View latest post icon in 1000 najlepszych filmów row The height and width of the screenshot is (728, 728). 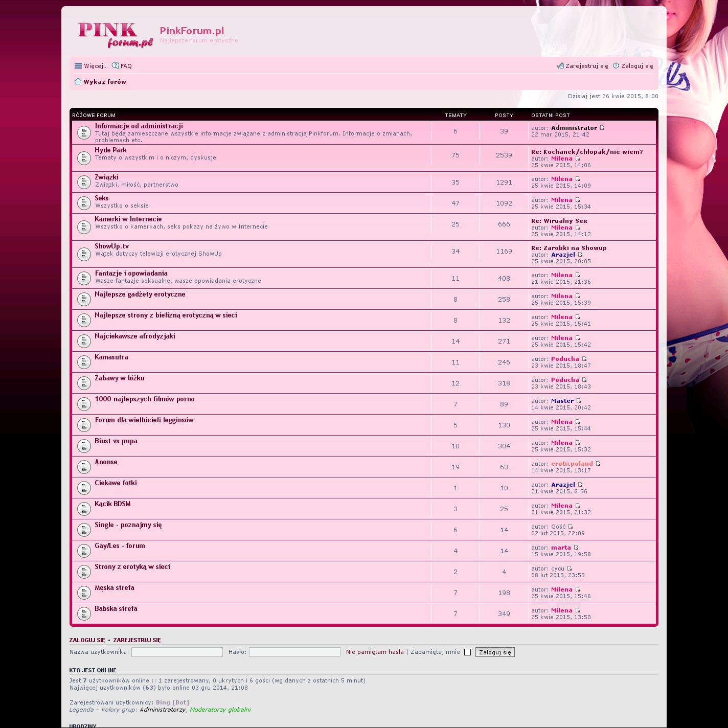pos(579,401)
